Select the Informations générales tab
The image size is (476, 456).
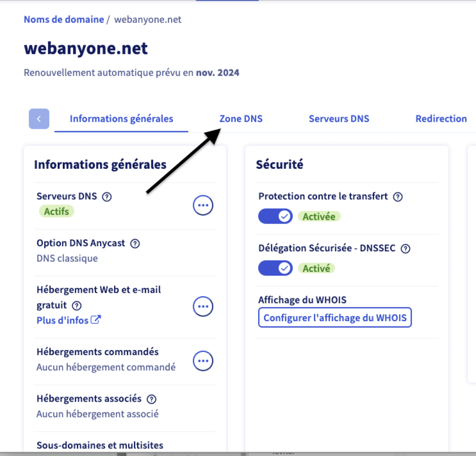pyautogui.click(x=121, y=119)
